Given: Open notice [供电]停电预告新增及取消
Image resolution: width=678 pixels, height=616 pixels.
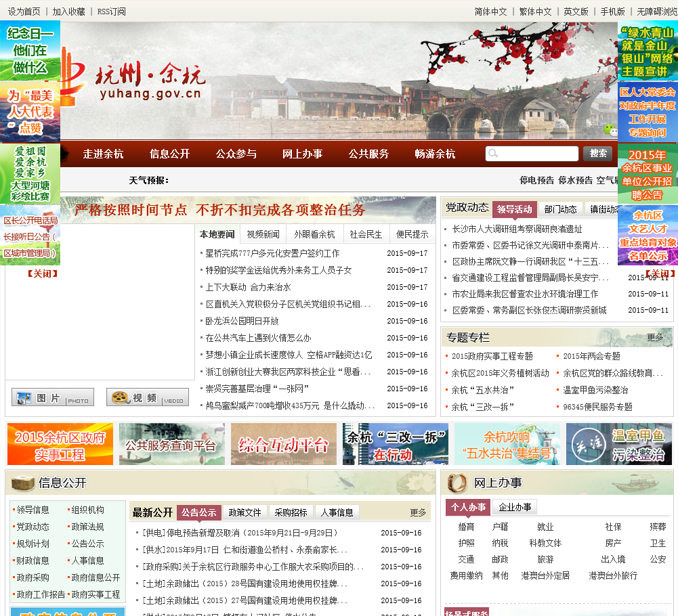Looking at the screenshot, I should (x=240, y=533).
